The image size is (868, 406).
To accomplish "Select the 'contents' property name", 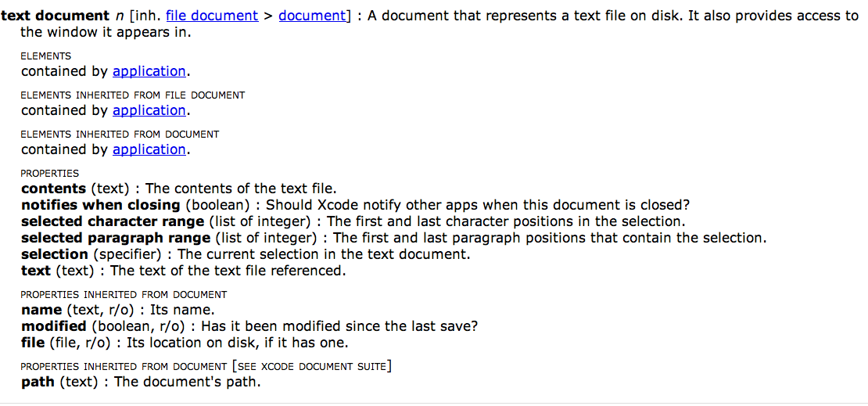I will 54,189.
